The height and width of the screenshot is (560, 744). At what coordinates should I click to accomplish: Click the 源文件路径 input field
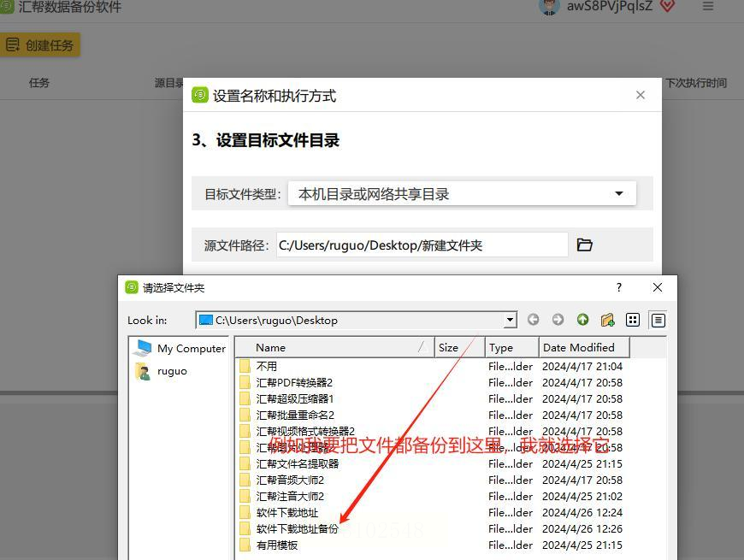point(422,245)
